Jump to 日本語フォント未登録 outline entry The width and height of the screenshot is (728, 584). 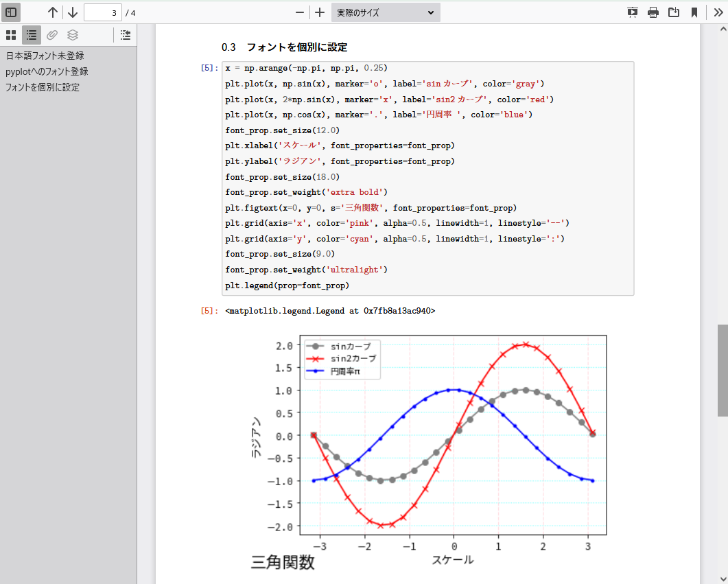point(46,55)
